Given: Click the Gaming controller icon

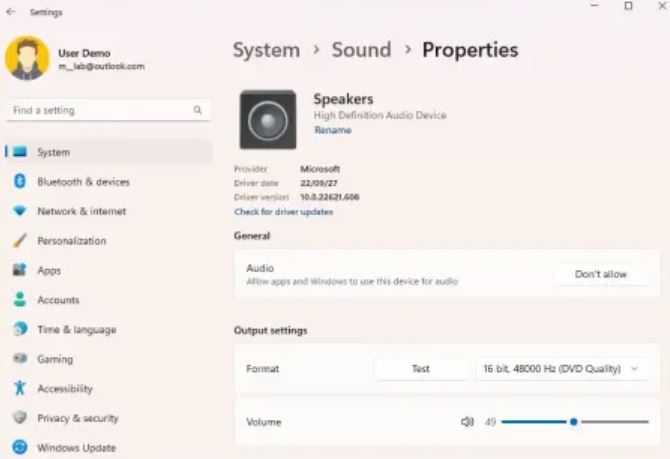Looking at the screenshot, I should coord(20,358).
